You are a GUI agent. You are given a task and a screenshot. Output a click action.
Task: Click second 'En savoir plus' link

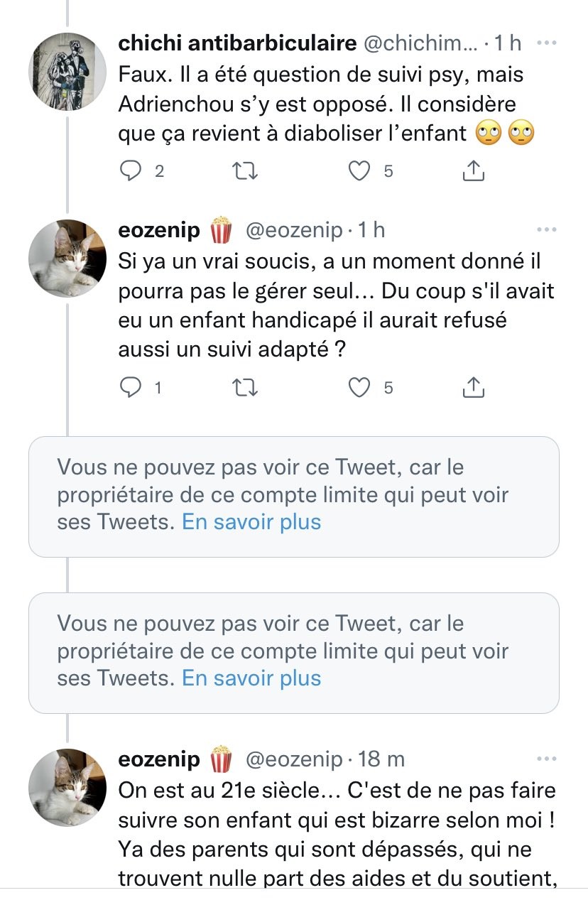251,678
